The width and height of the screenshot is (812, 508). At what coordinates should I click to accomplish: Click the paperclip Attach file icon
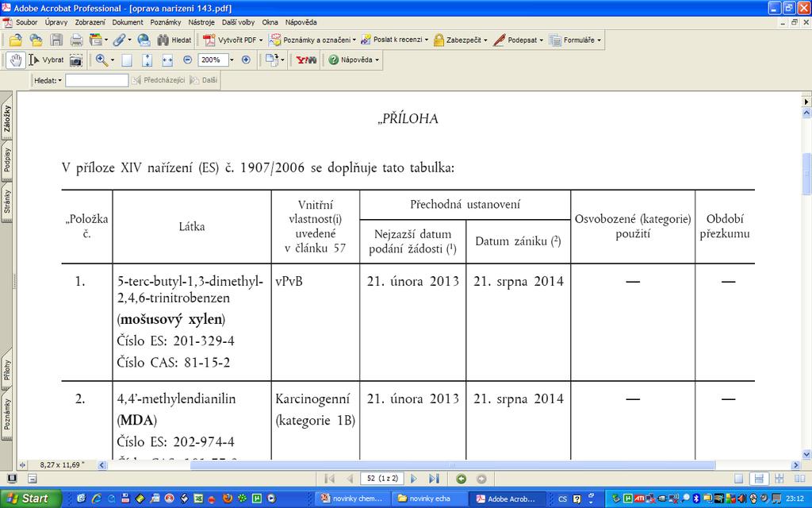[119, 40]
